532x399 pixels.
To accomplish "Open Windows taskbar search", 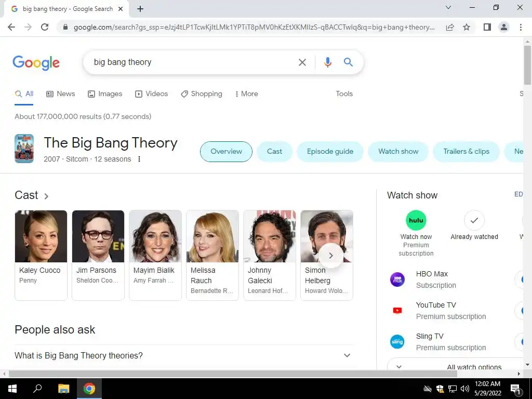I will point(37,389).
